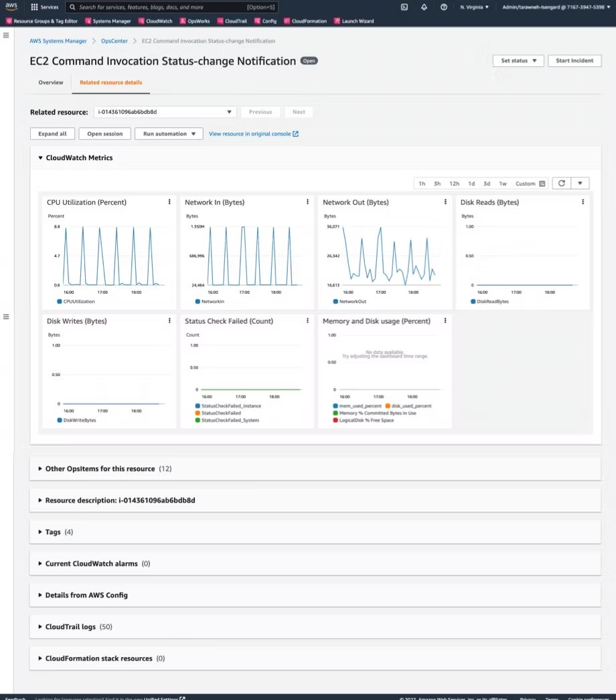Expand the Tags section

[x=40, y=532]
